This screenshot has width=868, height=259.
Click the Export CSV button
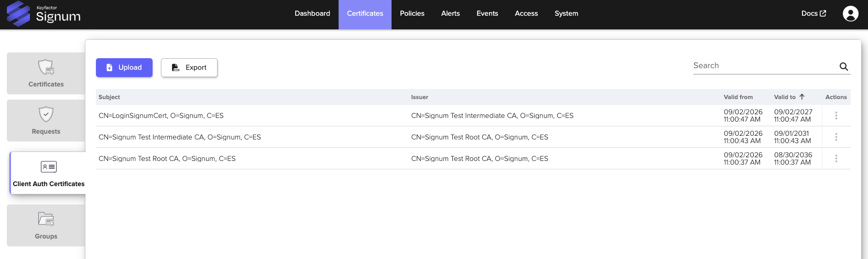click(x=189, y=68)
